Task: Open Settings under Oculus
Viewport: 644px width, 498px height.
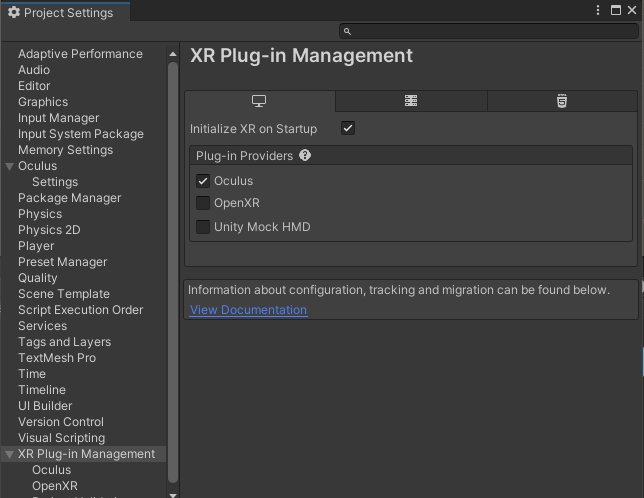Action: tap(55, 182)
